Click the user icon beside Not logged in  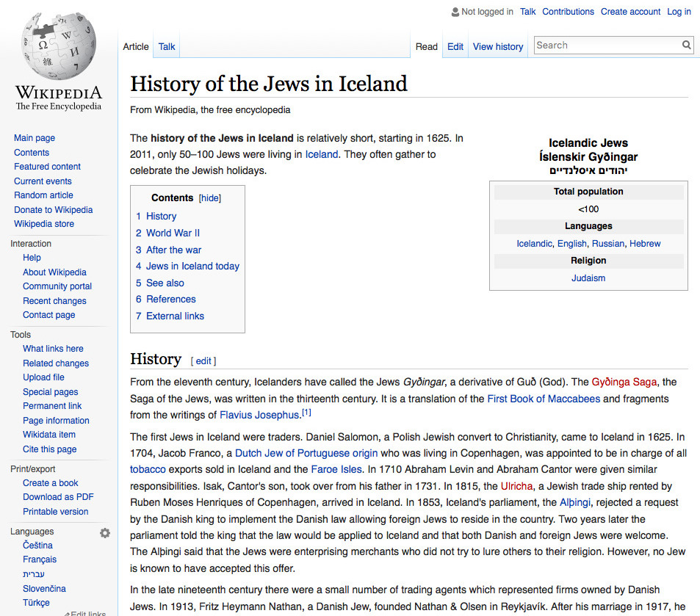pyautogui.click(x=455, y=12)
